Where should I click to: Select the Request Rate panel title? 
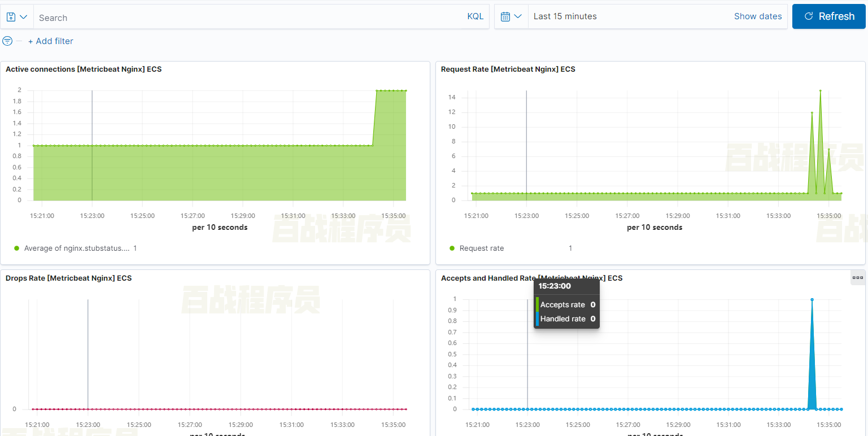[x=508, y=69]
